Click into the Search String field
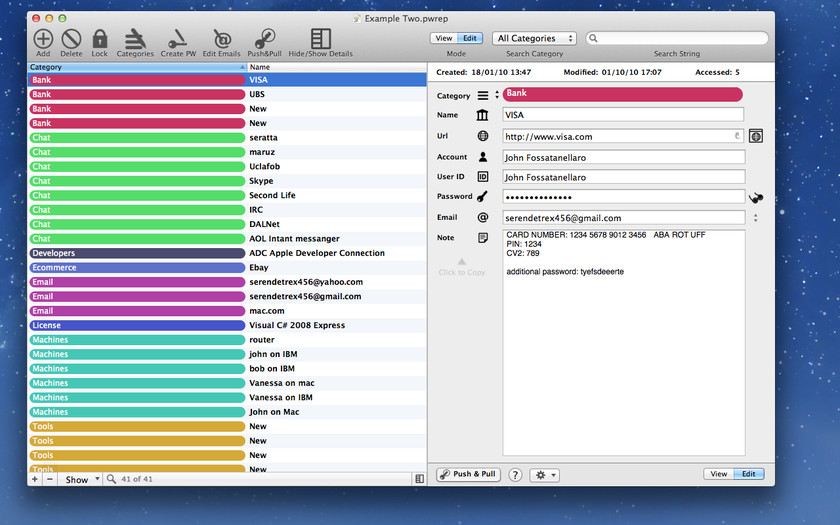 click(x=677, y=38)
